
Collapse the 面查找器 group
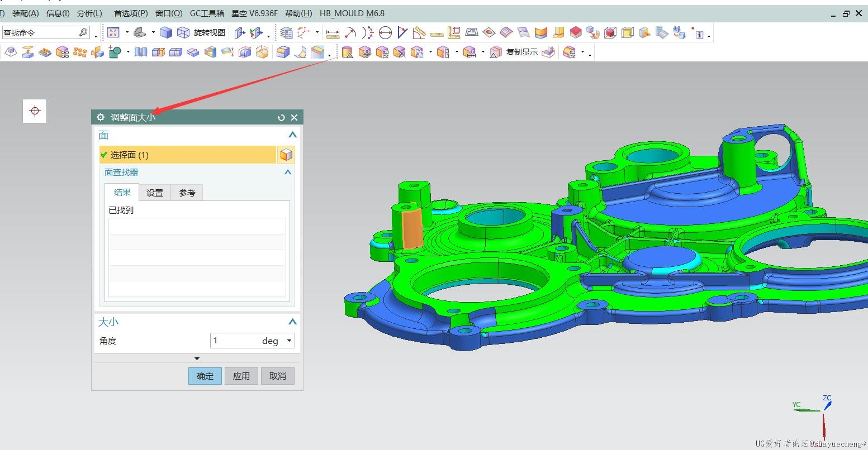(x=288, y=172)
